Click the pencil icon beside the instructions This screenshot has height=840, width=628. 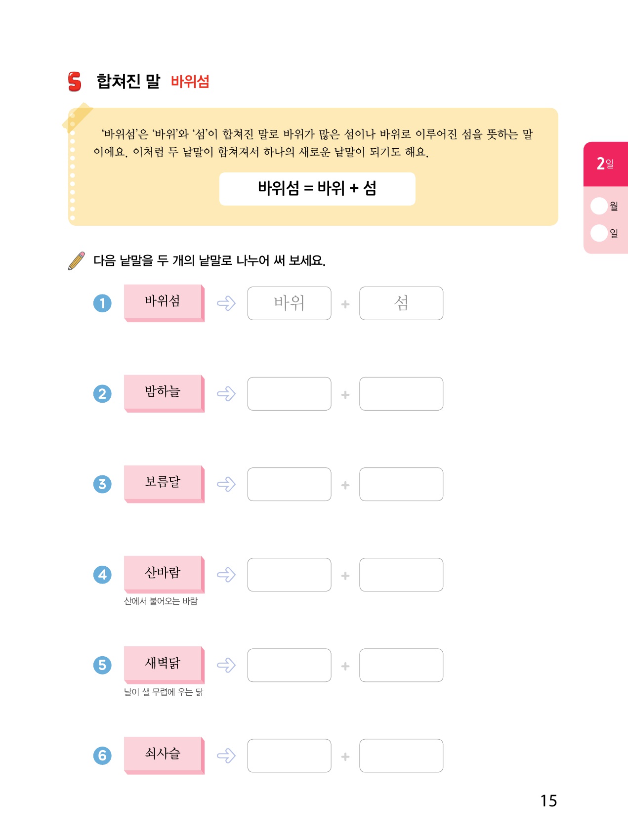[77, 260]
